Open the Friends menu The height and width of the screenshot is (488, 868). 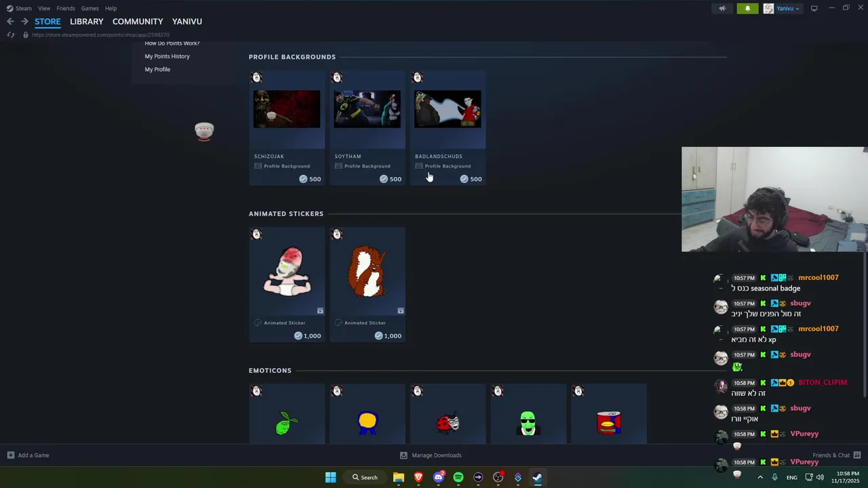(66, 8)
